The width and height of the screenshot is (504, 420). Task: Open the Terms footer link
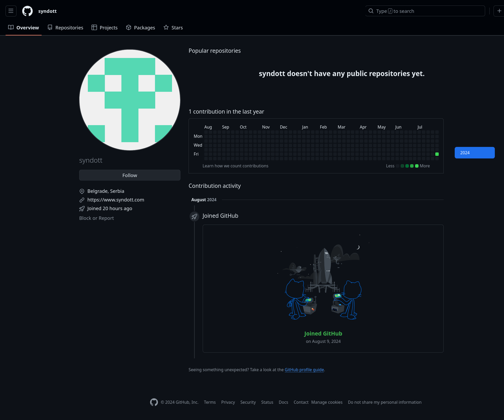(x=210, y=402)
